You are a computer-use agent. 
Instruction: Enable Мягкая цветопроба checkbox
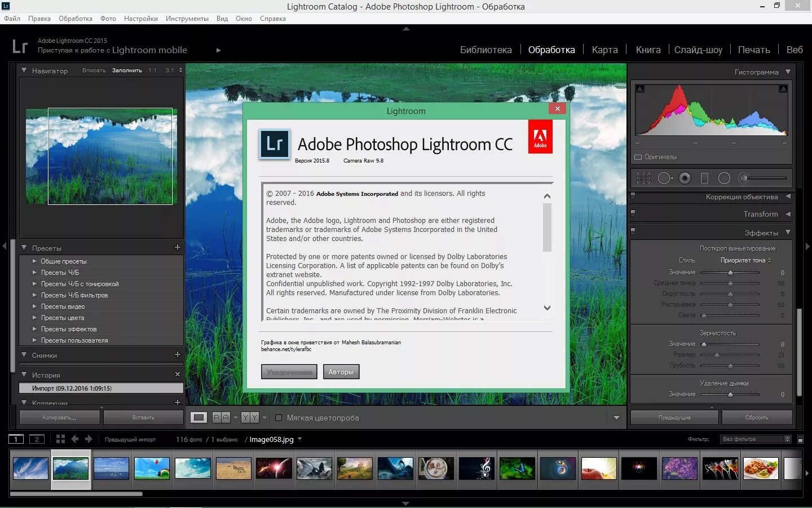click(279, 418)
